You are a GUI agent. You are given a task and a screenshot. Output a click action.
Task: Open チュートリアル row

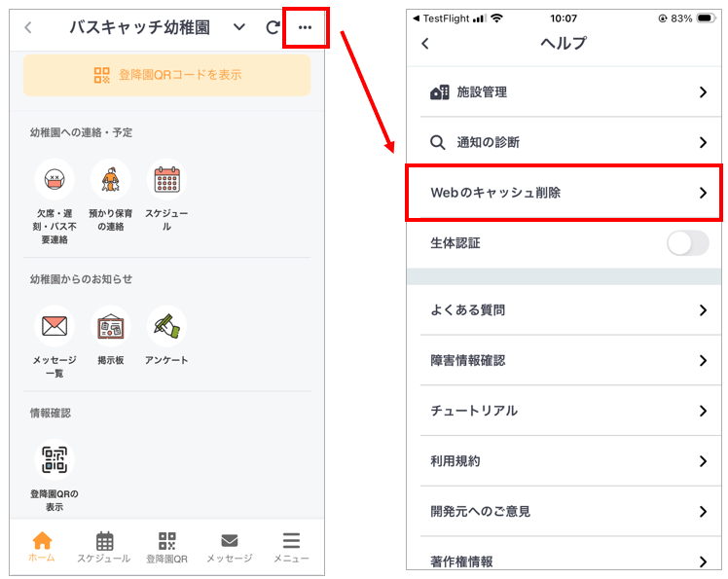564,411
